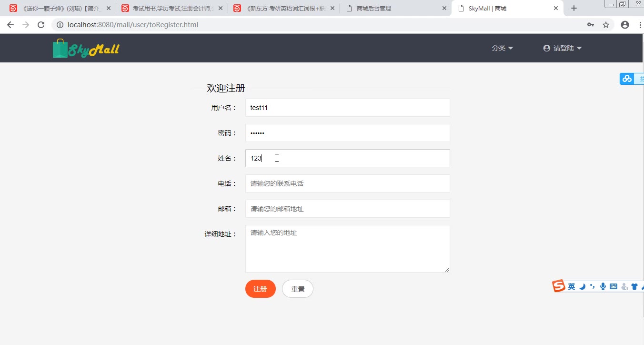
Task: Close the 商城后台管理 tab
Action: point(444,9)
